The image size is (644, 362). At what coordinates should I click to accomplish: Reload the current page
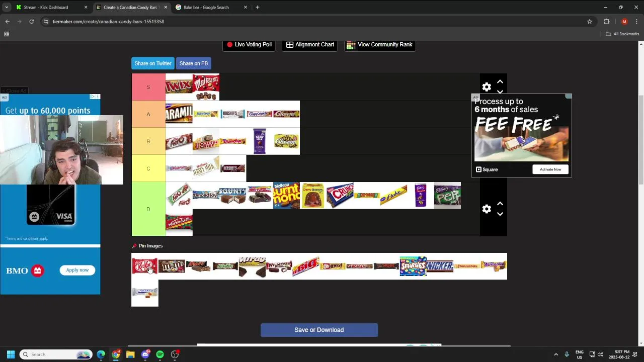tap(31, 22)
